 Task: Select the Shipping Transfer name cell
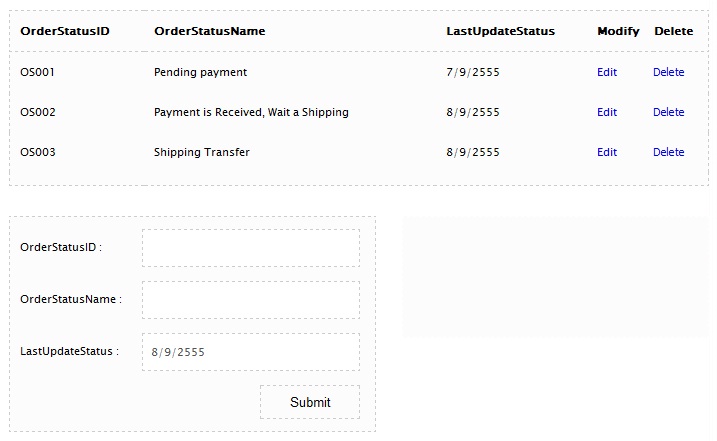point(202,152)
